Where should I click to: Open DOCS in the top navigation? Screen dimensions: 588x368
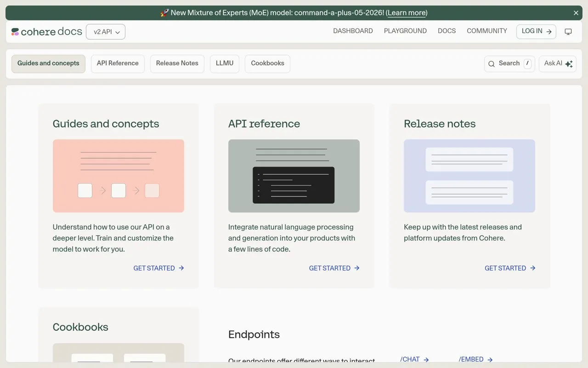[447, 31]
